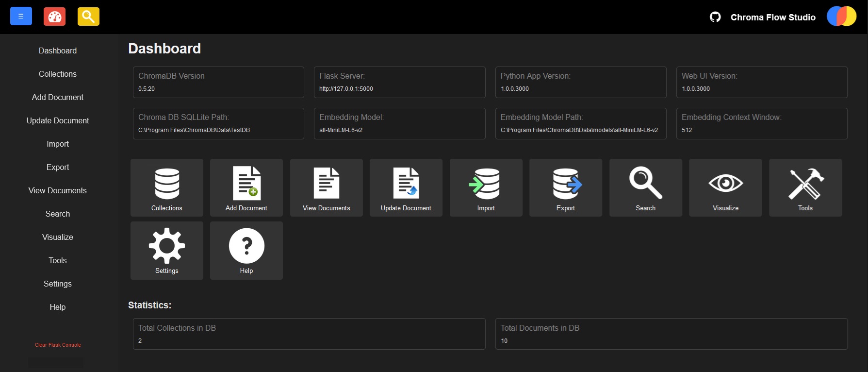
Task: Open the Visualize eye tile
Action: tap(725, 187)
